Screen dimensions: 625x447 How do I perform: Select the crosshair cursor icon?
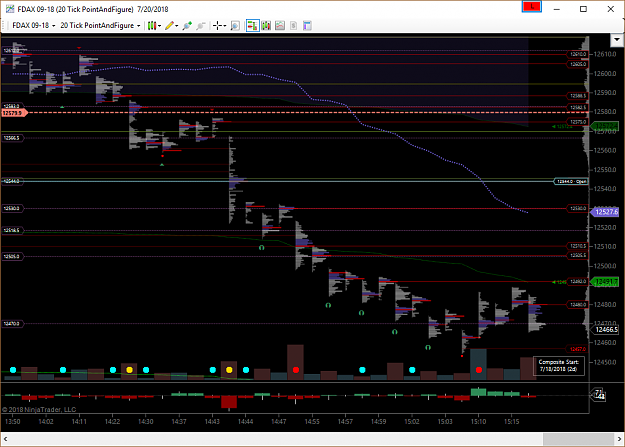(217, 26)
